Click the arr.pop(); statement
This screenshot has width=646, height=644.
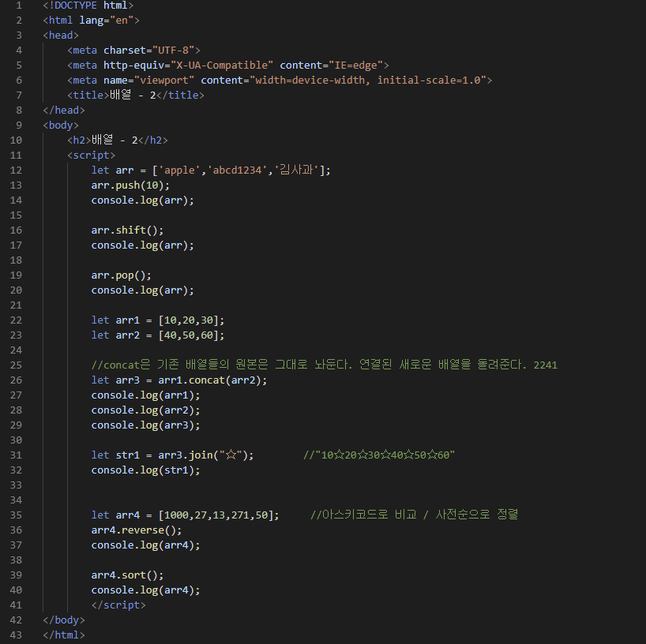point(121,275)
